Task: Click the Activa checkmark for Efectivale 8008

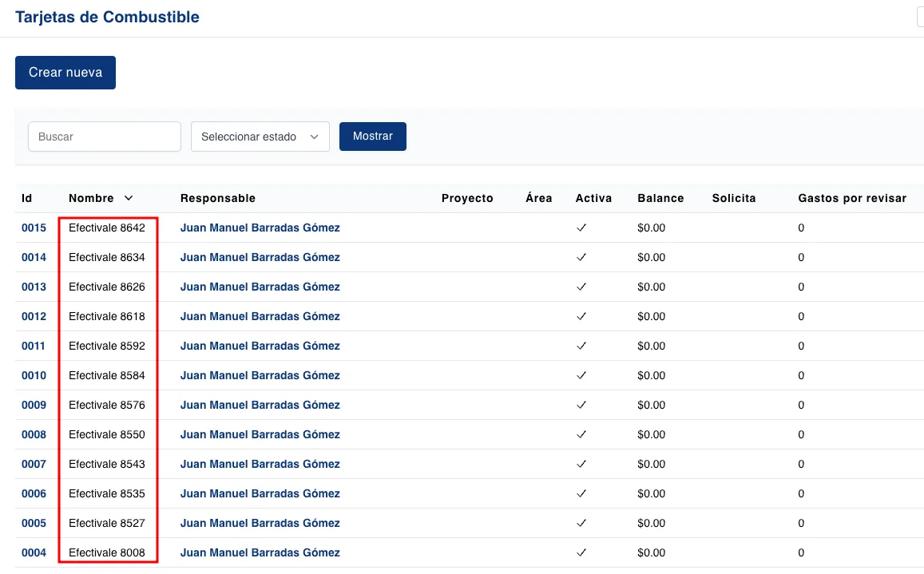Action: click(x=581, y=552)
